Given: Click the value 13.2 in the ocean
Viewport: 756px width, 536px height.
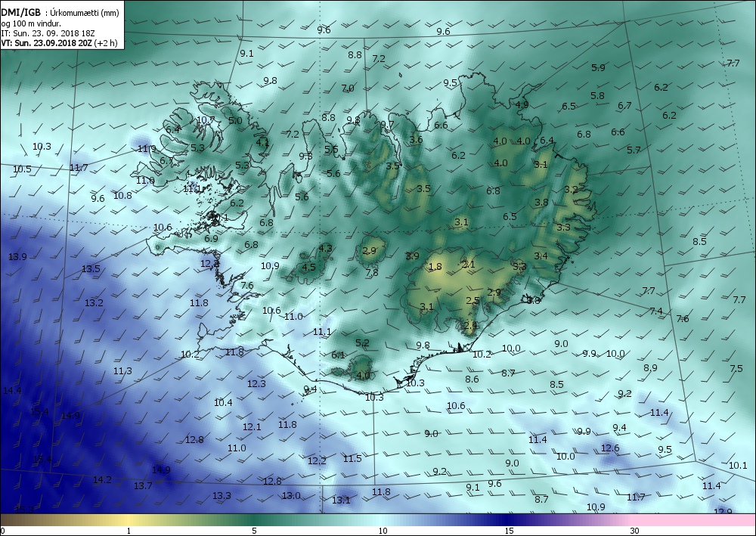Looking at the screenshot, I should pyautogui.click(x=94, y=302).
